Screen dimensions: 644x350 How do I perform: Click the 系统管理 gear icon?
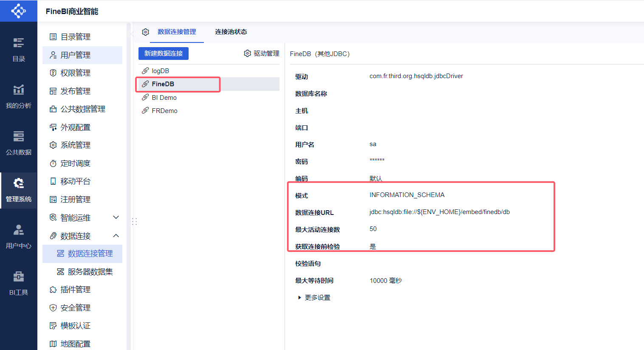[x=53, y=145]
